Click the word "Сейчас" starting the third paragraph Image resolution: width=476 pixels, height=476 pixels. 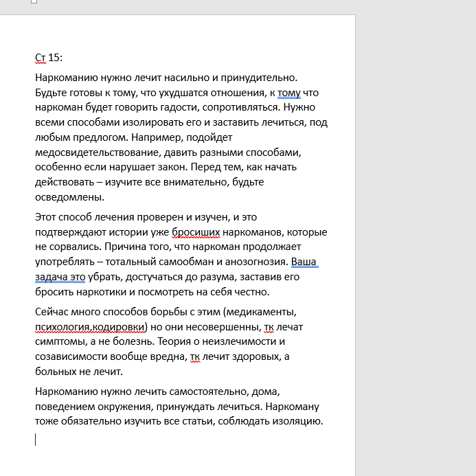[x=52, y=310]
